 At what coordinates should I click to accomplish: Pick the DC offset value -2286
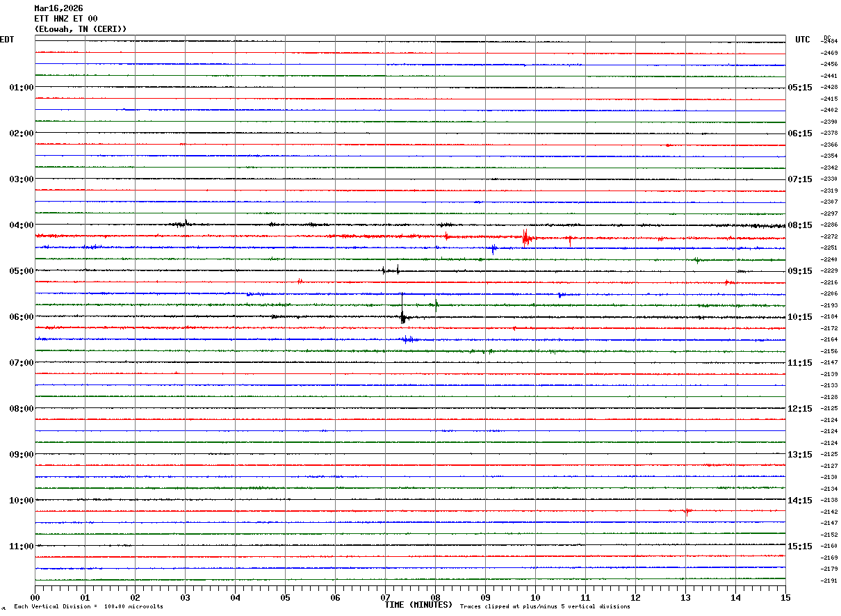[x=829, y=225]
